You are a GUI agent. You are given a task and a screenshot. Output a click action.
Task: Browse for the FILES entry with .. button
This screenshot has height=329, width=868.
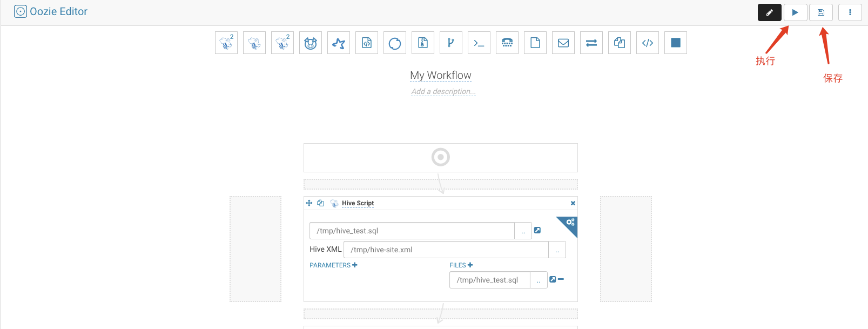coord(539,280)
